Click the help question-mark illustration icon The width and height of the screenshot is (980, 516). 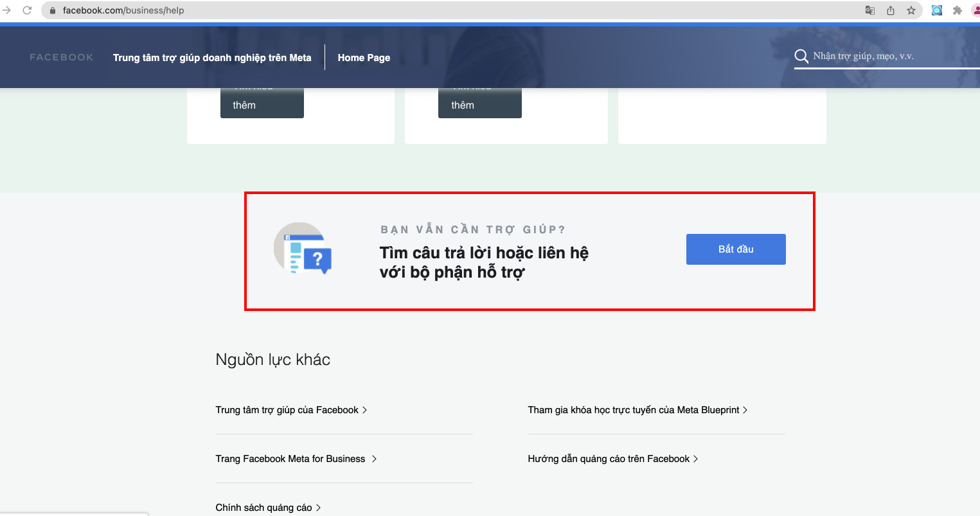pos(303,248)
